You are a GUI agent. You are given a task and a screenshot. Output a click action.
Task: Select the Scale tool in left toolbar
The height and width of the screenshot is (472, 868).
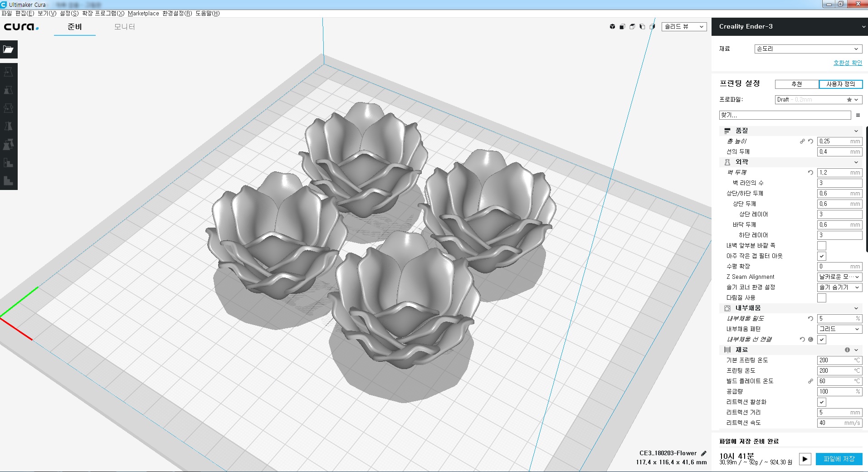[x=9, y=90]
